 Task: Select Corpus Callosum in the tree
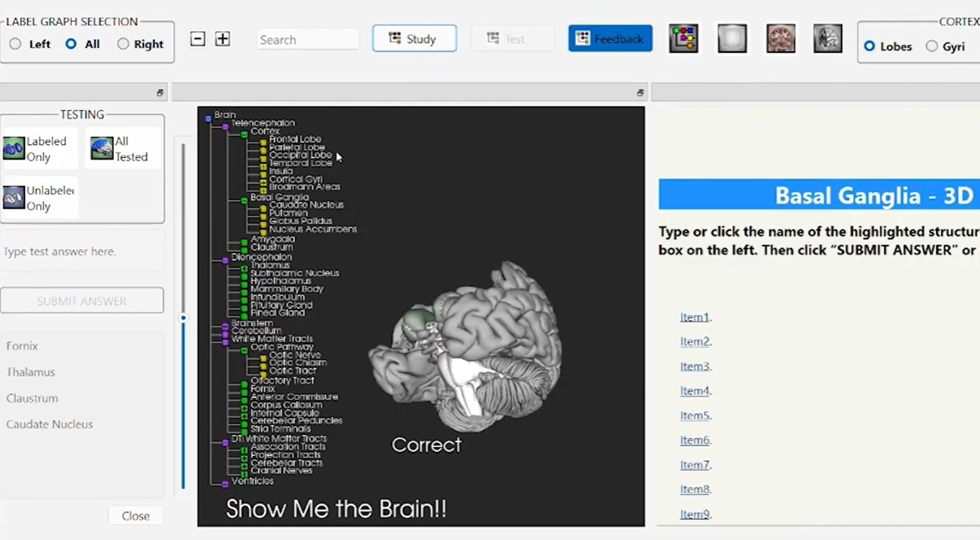coord(288,405)
